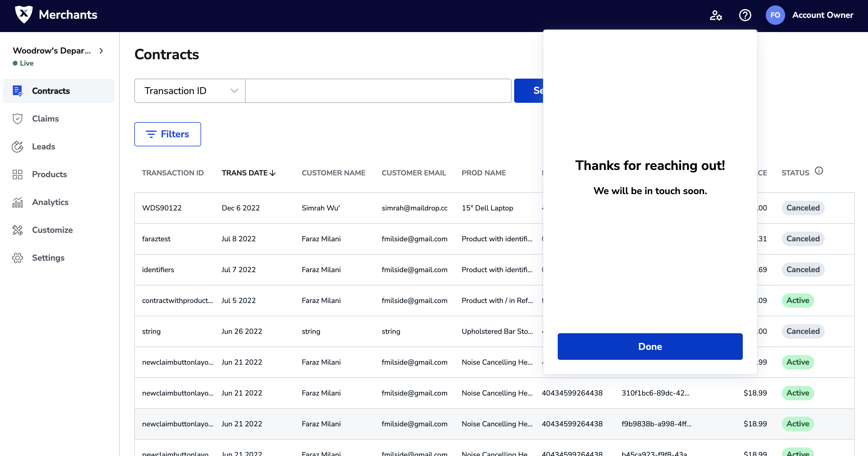Screen dimensions: 868x456
Task: Sort by Trans Date column arrow
Action: (272, 173)
